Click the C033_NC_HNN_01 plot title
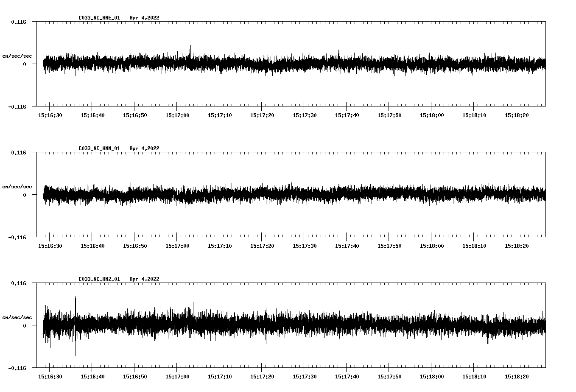Image resolution: width=576 pixels, height=392 pixels. [x=99, y=148]
